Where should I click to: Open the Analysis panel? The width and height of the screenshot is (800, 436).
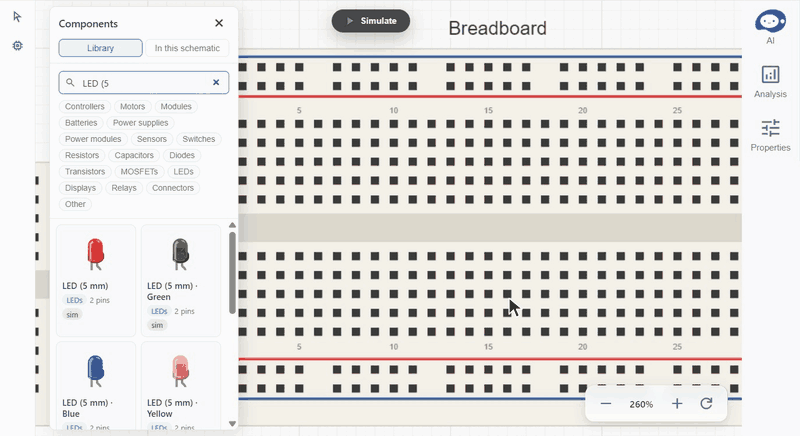pos(770,82)
